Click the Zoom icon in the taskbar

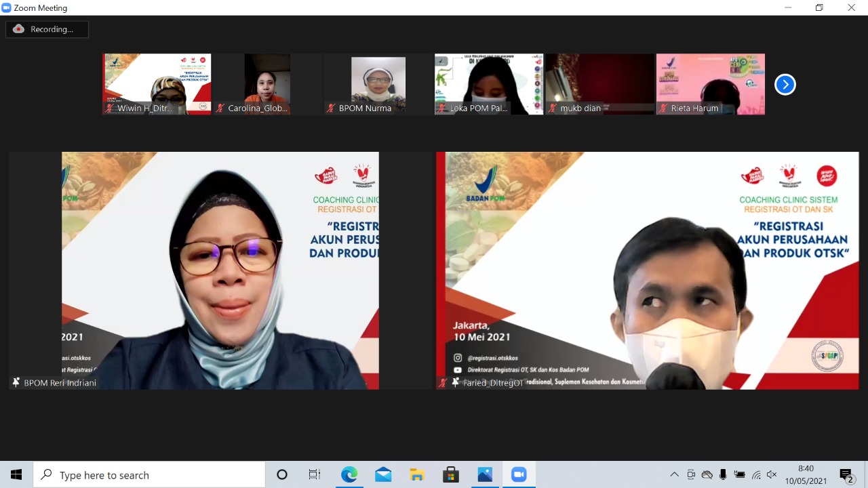[519, 475]
